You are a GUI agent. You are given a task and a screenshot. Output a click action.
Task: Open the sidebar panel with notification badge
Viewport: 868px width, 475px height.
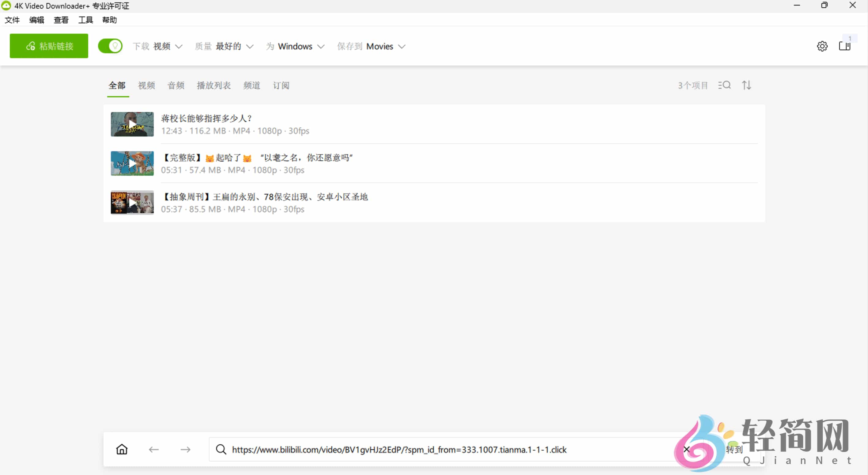click(x=845, y=46)
